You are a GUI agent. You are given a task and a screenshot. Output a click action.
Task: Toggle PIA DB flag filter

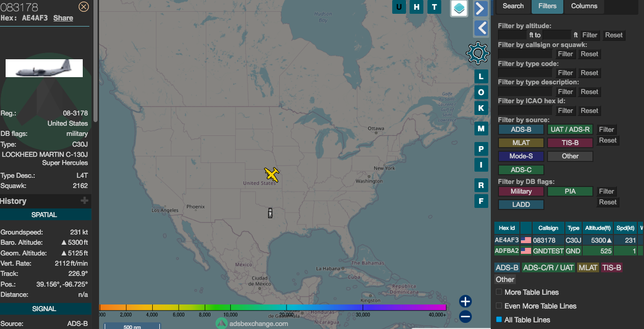pyautogui.click(x=570, y=192)
